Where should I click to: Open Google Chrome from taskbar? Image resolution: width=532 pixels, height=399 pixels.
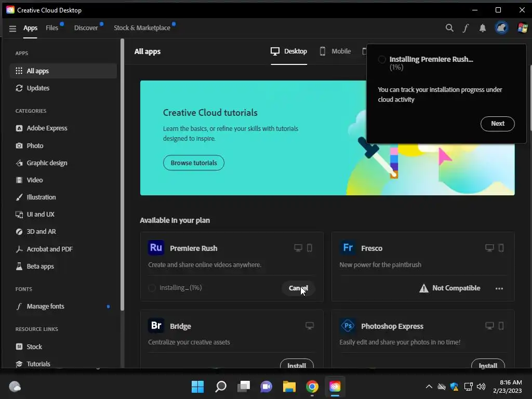point(312,387)
